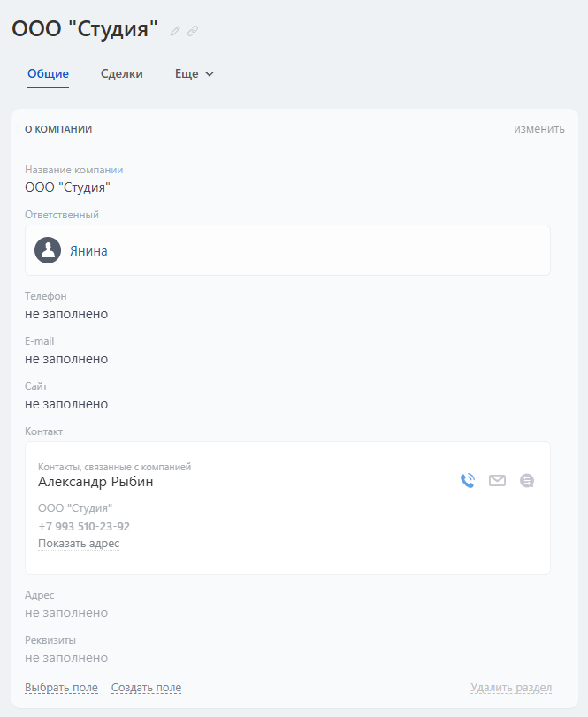Click Янина's avatar icon

(48, 250)
